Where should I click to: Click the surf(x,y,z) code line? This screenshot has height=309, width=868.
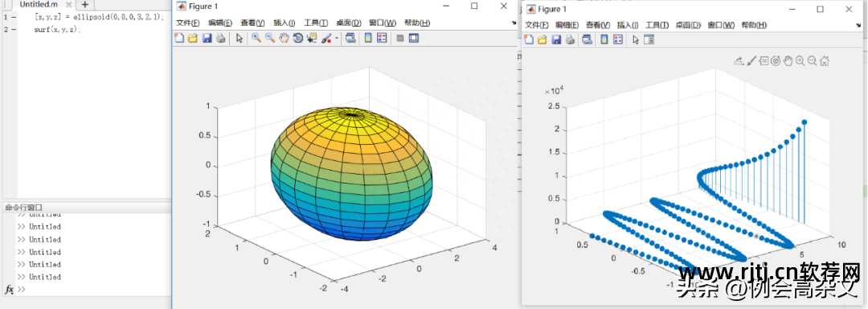(57, 29)
